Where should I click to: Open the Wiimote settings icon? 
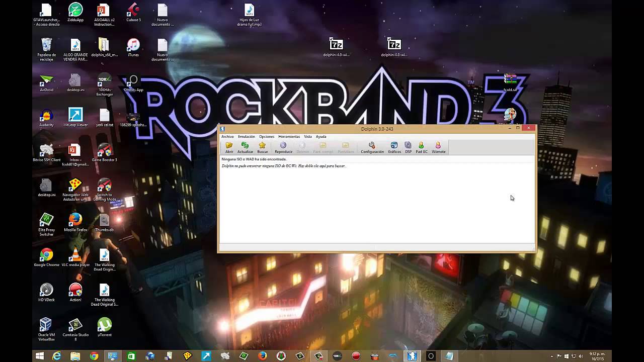[438, 147]
